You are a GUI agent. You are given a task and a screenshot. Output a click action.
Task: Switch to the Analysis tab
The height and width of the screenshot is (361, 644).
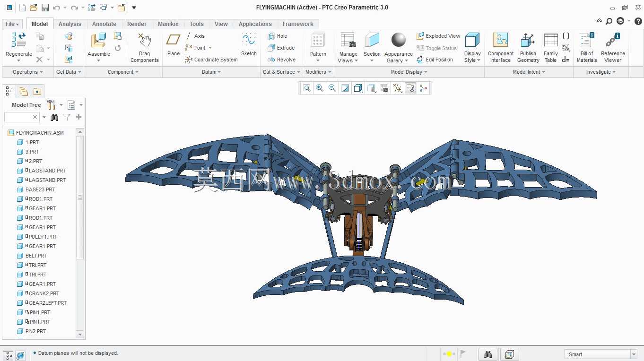[70, 24]
